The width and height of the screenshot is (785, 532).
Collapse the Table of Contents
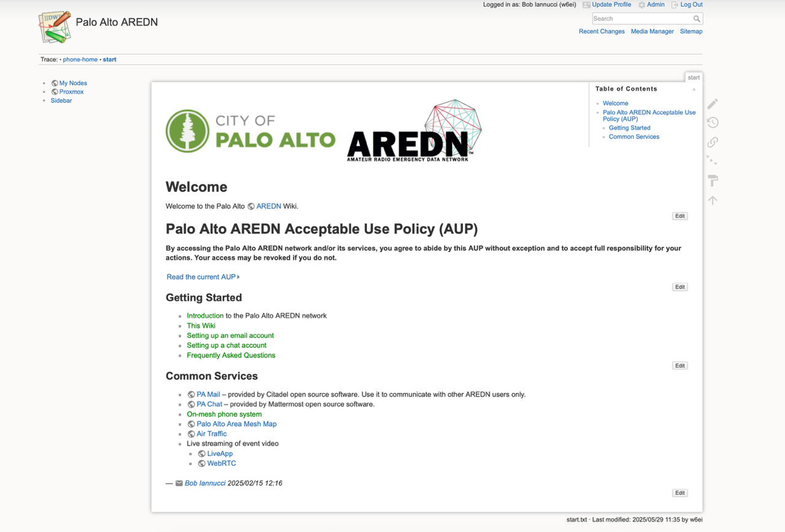(x=694, y=89)
